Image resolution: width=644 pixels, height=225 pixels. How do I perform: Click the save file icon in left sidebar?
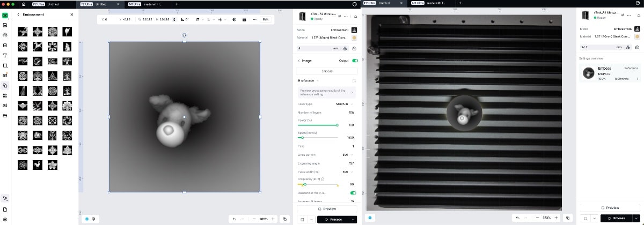point(5,25)
